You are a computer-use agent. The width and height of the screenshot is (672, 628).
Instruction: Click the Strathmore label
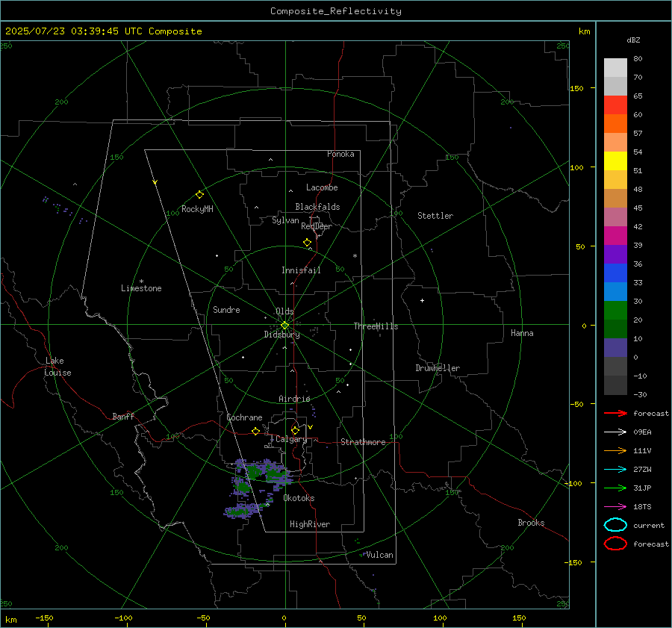(x=363, y=442)
